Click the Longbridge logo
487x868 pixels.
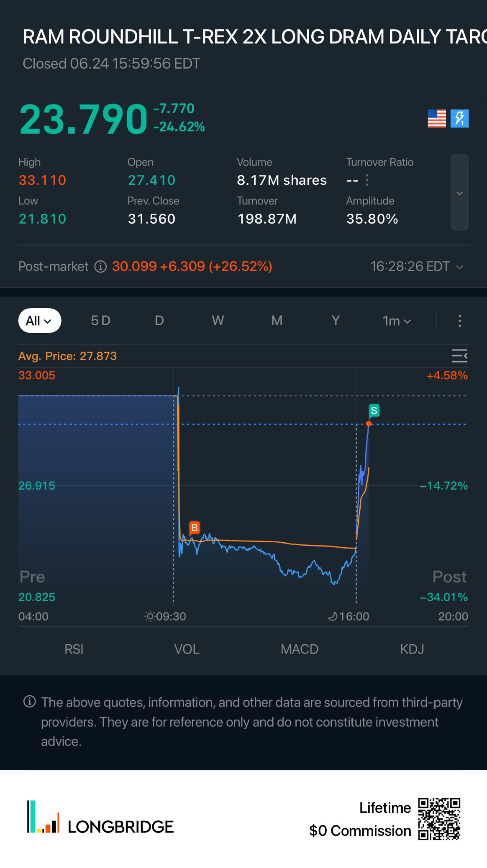(x=100, y=817)
